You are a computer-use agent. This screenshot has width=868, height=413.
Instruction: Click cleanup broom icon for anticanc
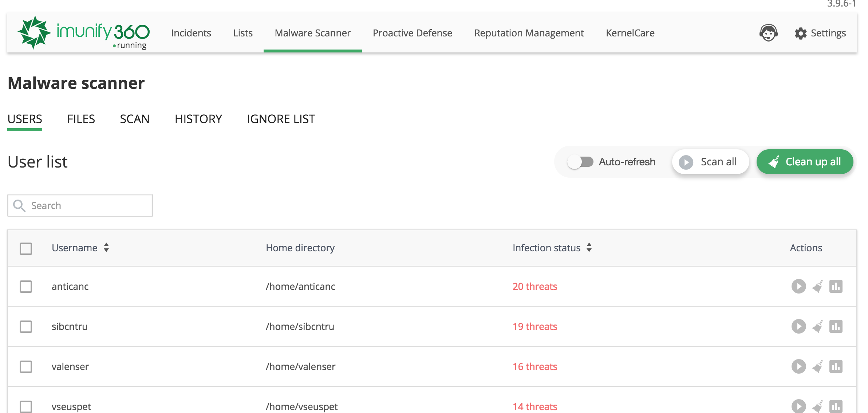pos(817,286)
